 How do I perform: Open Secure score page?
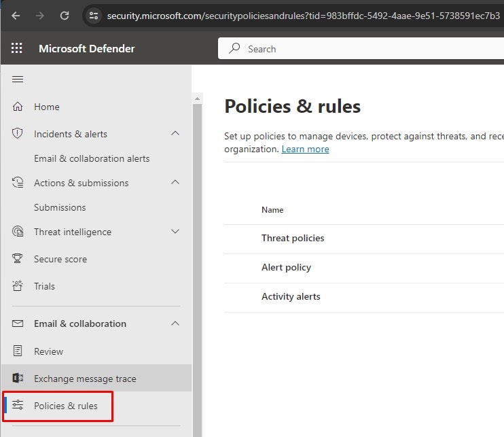(60, 259)
